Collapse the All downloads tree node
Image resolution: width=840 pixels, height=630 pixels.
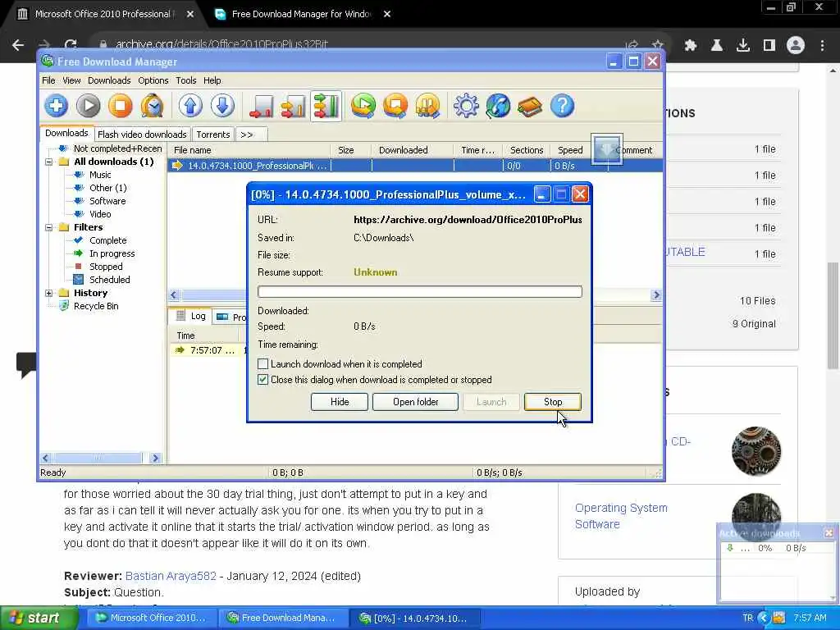tap(48, 162)
